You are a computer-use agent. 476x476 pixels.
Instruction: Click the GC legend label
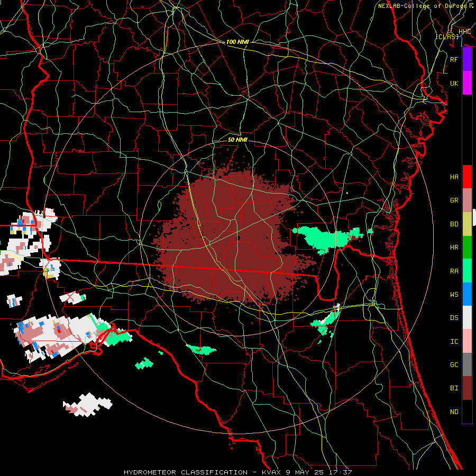[454, 364]
